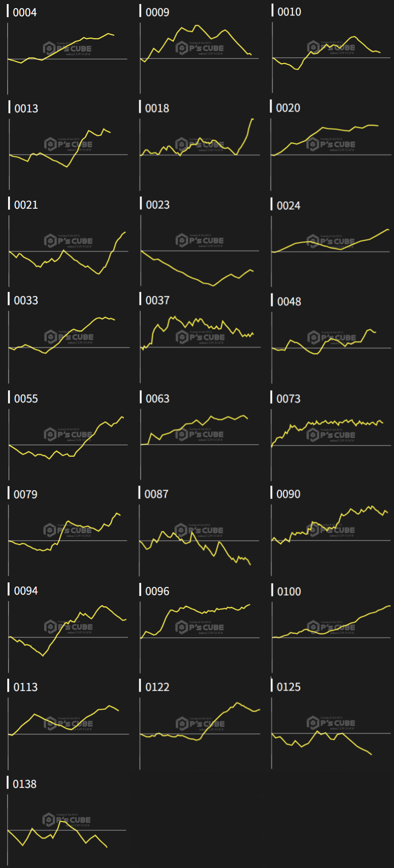
Task: Click the 0090 number label
Action: [x=288, y=494]
